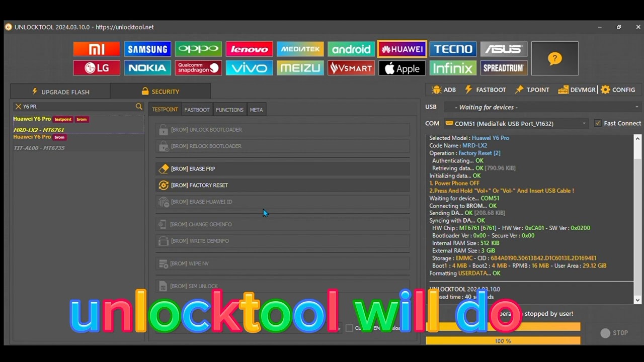Open the FUNCTIONS sub-tab
The height and width of the screenshot is (362, 644).
(229, 110)
